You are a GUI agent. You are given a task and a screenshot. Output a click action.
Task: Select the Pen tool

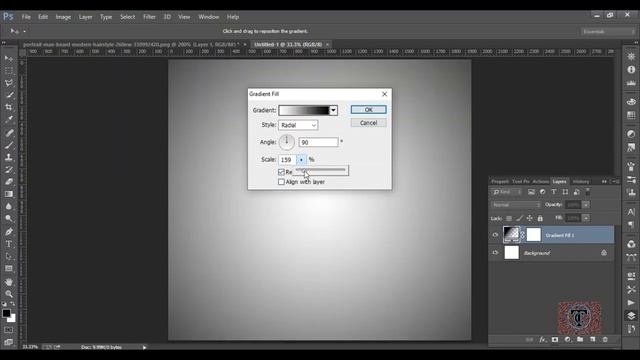[x=9, y=231]
